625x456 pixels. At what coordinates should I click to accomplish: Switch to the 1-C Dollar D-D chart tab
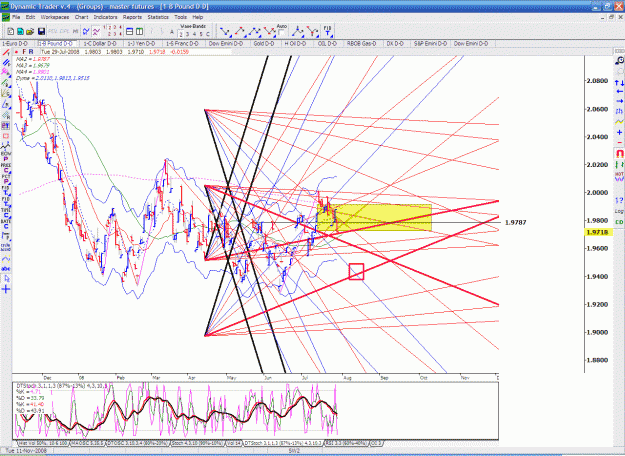point(100,43)
